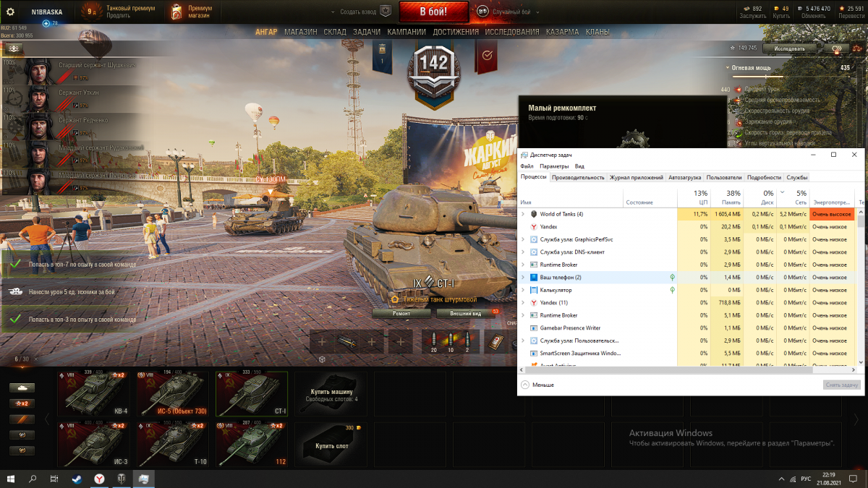Open Windows Start menu

point(11,479)
